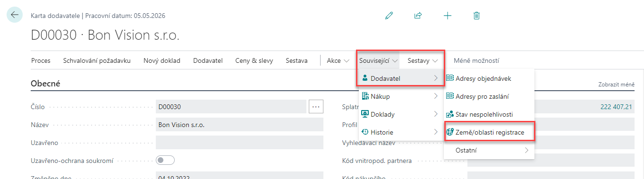Image resolution: width=644 pixels, height=179 pixels.
Task: Click Méně možností
Action: [476, 60]
